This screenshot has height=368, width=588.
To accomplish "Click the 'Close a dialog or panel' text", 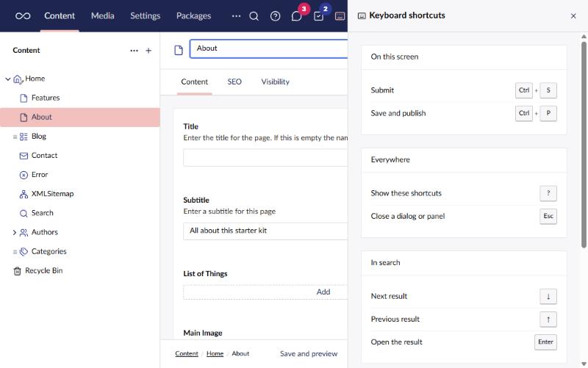I will coord(408,216).
